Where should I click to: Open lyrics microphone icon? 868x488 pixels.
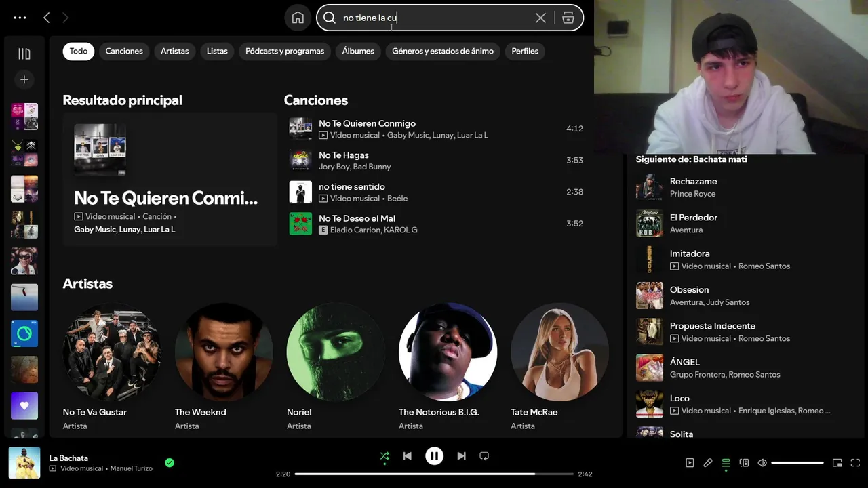point(708,463)
